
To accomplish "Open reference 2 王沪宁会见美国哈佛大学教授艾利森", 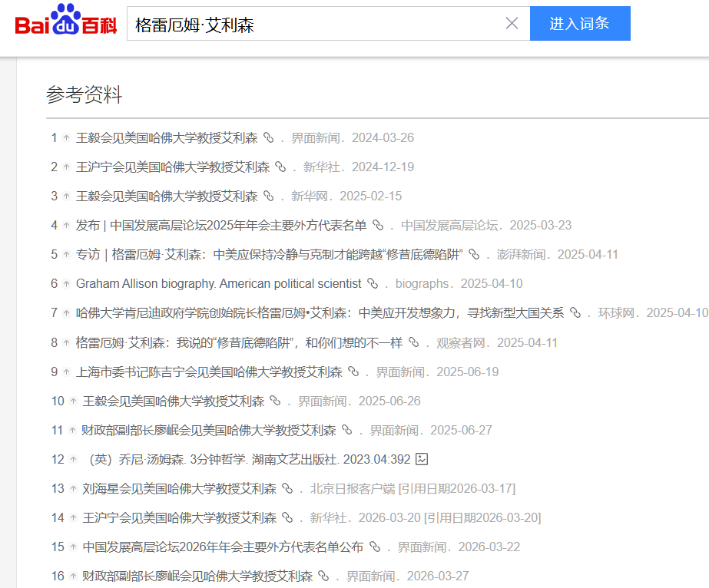I will 173,167.
